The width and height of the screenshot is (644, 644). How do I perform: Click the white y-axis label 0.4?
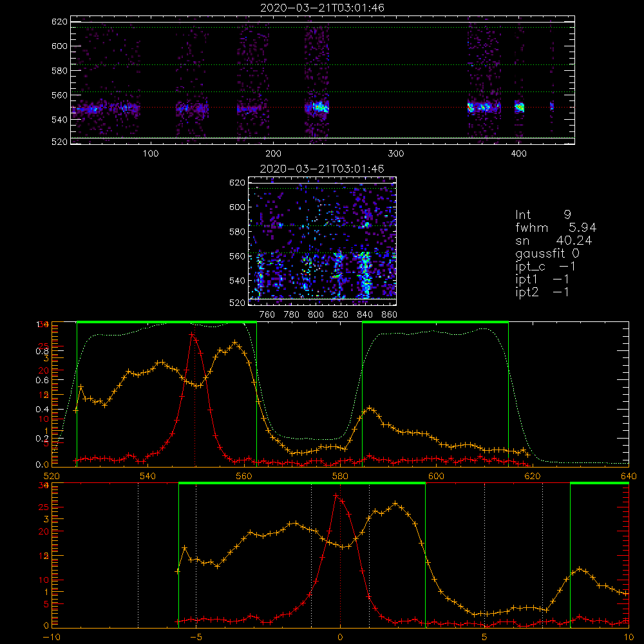(x=43, y=410)
